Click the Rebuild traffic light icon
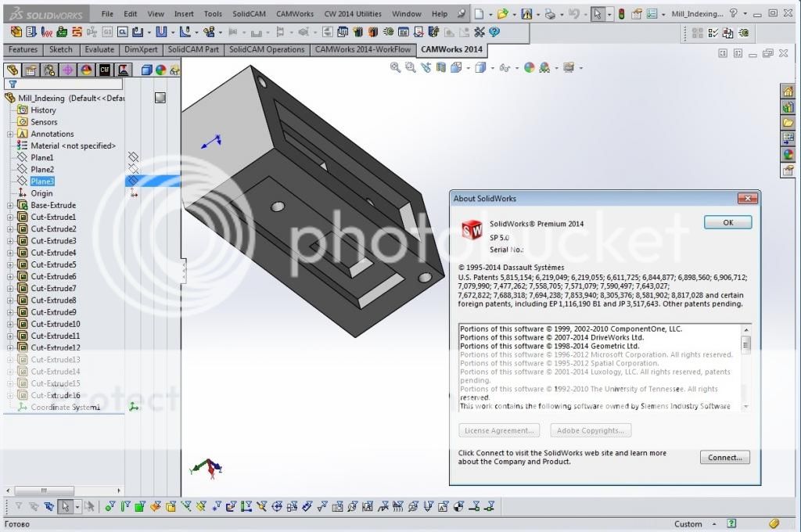 pos(621,14)
